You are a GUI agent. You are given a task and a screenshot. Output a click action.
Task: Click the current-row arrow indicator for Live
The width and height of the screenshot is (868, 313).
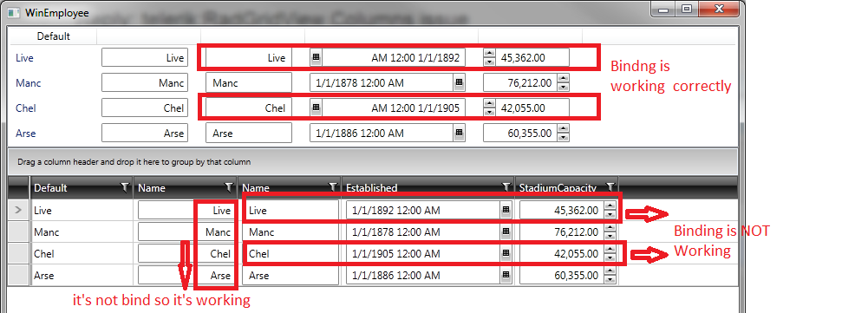(x=18, y=211)
